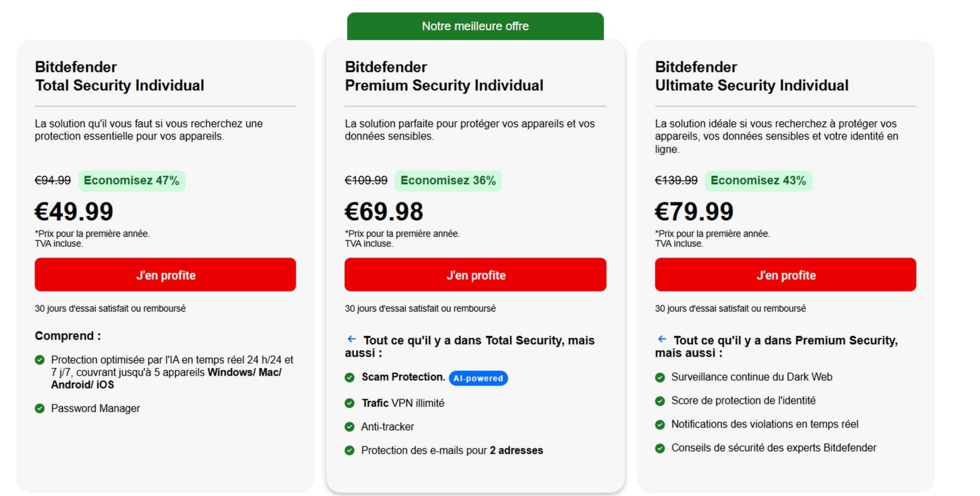The image size is (980, 496).
Task: Expand the Comprend section of Total Security
Action: click(x=67, y=336)
